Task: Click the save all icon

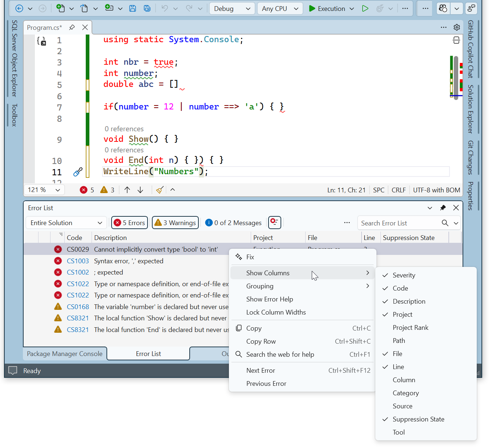Action: click(x=147, y=8)
